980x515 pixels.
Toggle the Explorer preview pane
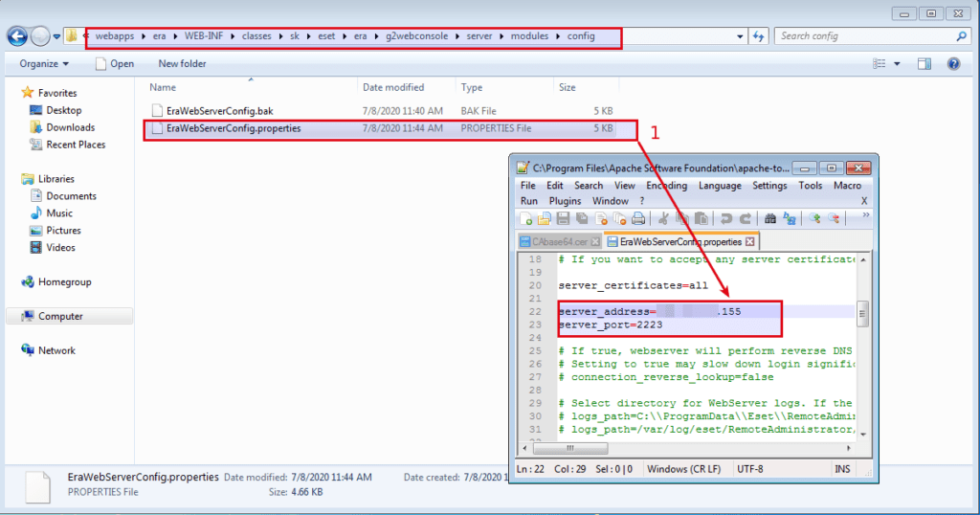[924, 64]
